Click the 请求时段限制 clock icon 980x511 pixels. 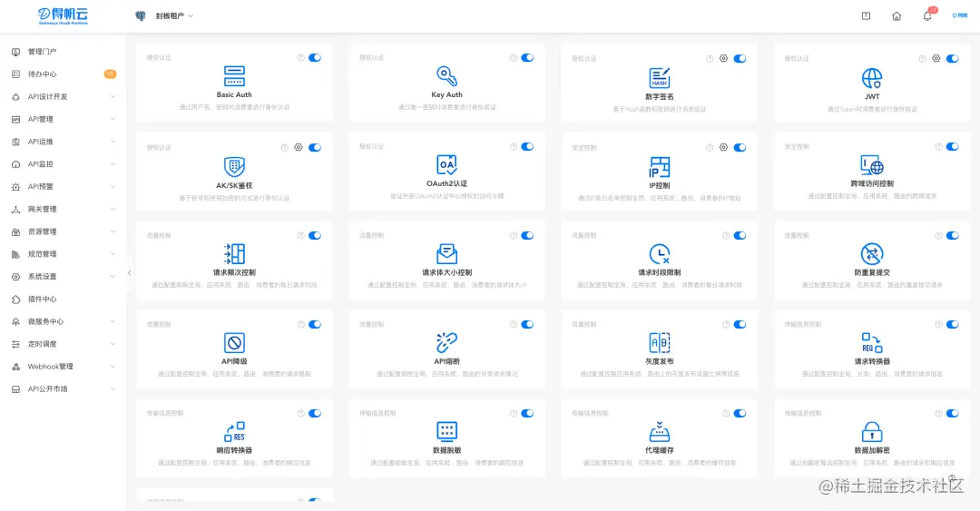click(x=660, y=254)
